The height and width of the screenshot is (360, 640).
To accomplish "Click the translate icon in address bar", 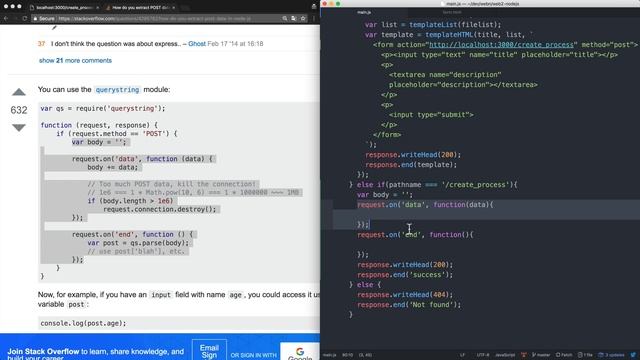I will (x=293, y=18).
